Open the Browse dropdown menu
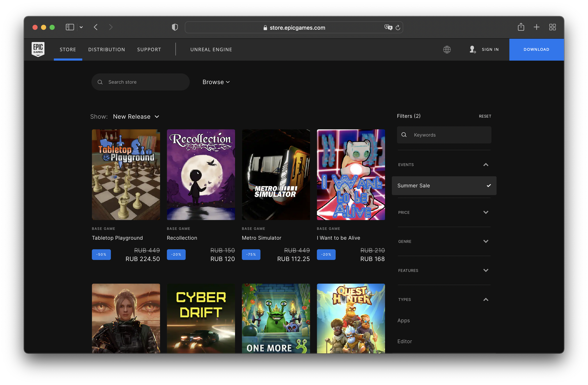This screenshot has height=385, width=588. [x=216, y=82]
